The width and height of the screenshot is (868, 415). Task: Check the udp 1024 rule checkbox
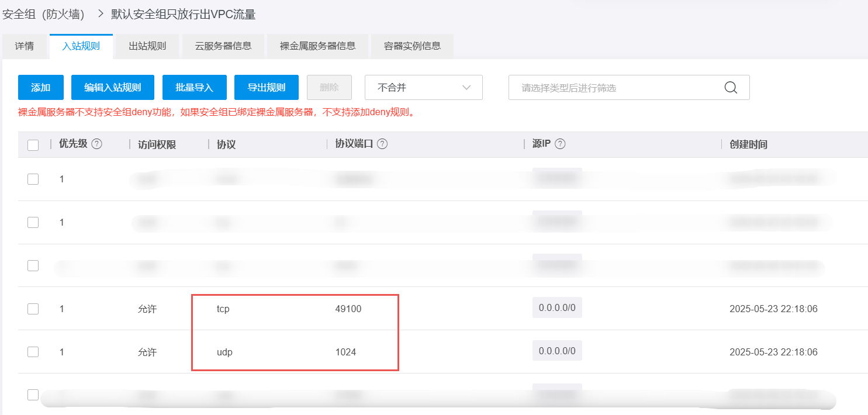(33, 352)
